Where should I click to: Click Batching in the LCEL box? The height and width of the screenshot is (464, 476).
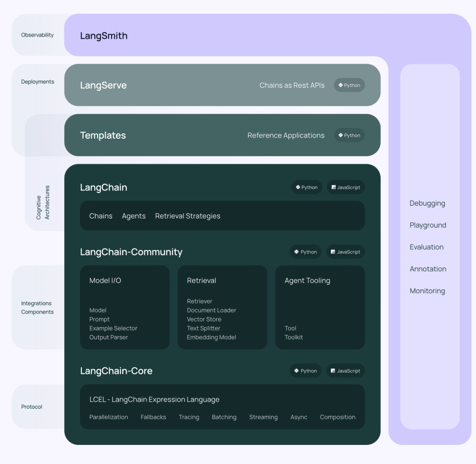(x=224, y=417)
